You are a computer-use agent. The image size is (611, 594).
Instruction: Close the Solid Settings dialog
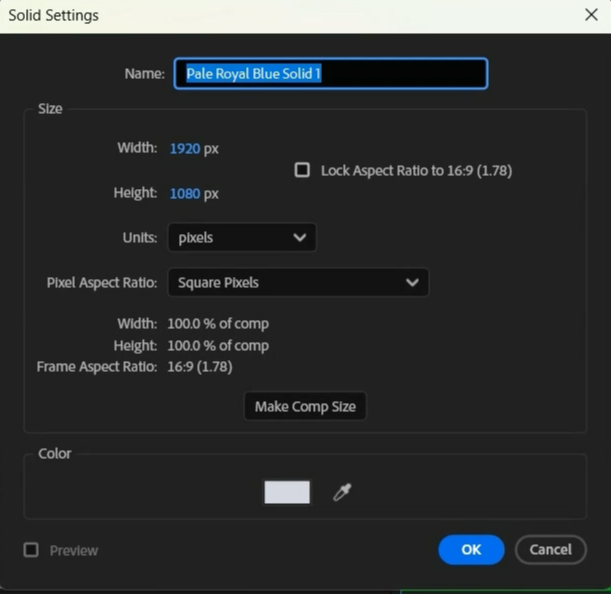point(591,15)
